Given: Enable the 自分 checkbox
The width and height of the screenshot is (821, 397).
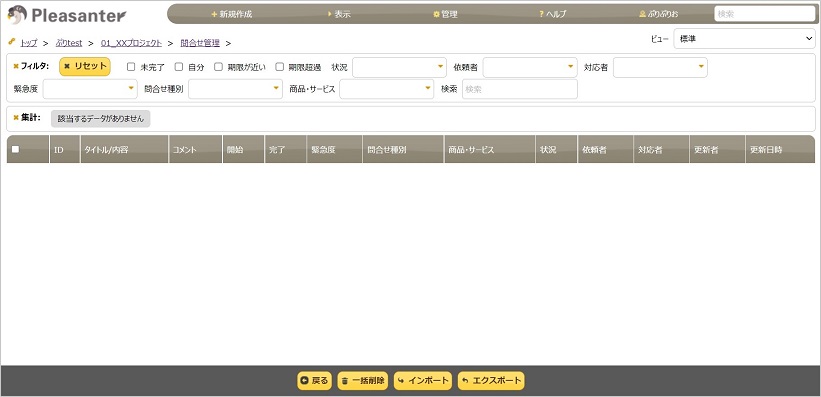Looking at the screenshot, I should pos(179,67).
